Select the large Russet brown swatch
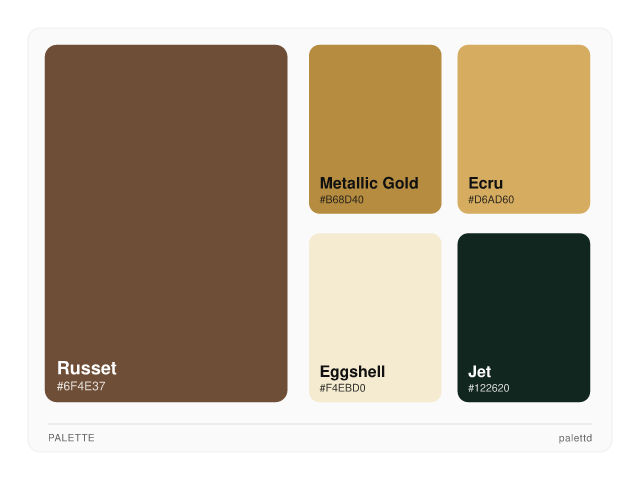This screenshot has width=640, height=480. (166, 200)
